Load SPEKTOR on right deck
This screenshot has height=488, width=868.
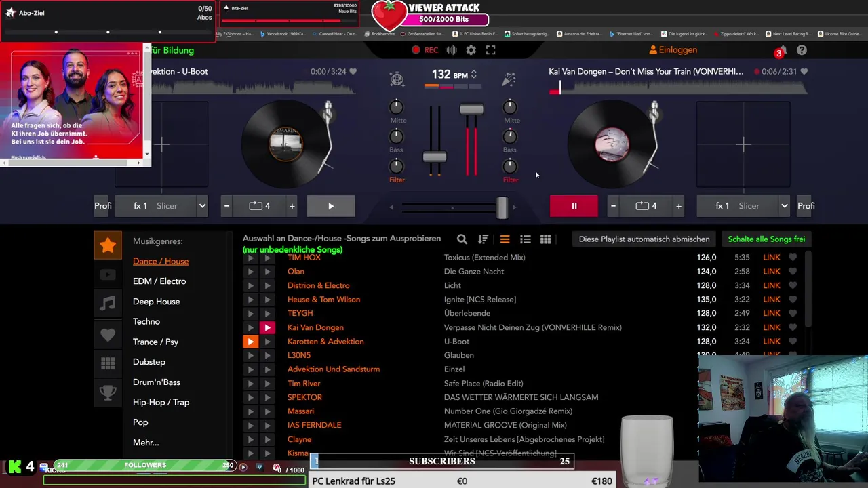[267, 397]
